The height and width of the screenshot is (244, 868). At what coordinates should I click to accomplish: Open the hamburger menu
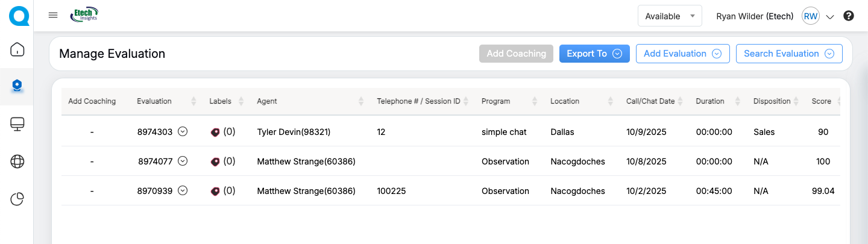pos(53,15)
